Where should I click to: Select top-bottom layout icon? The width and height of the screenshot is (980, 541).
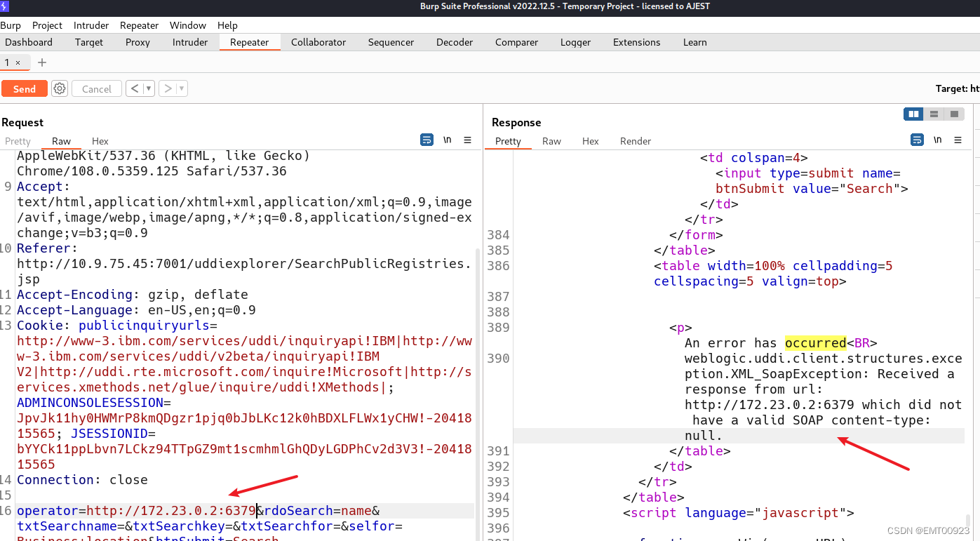[934, 114]
